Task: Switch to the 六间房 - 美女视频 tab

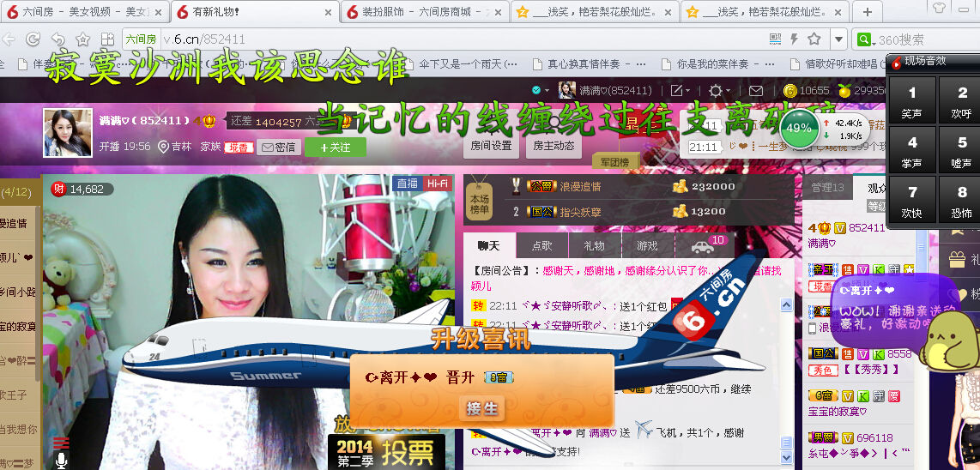Action: pyautogui.click(x=85, y=12)
